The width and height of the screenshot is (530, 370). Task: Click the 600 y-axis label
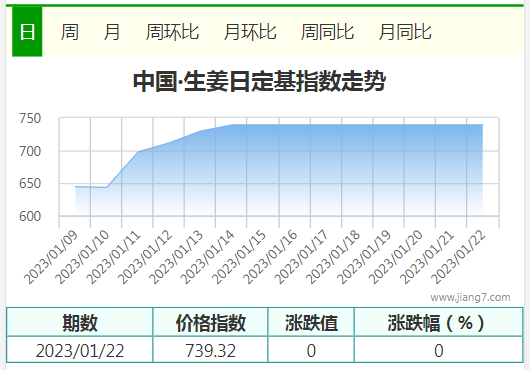pos(30,216)
